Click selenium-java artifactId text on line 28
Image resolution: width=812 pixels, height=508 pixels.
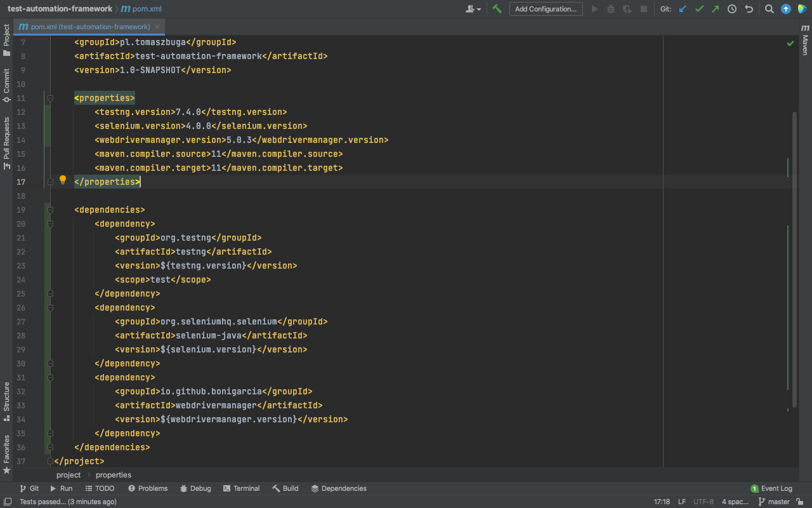click(x=209, y=335)
